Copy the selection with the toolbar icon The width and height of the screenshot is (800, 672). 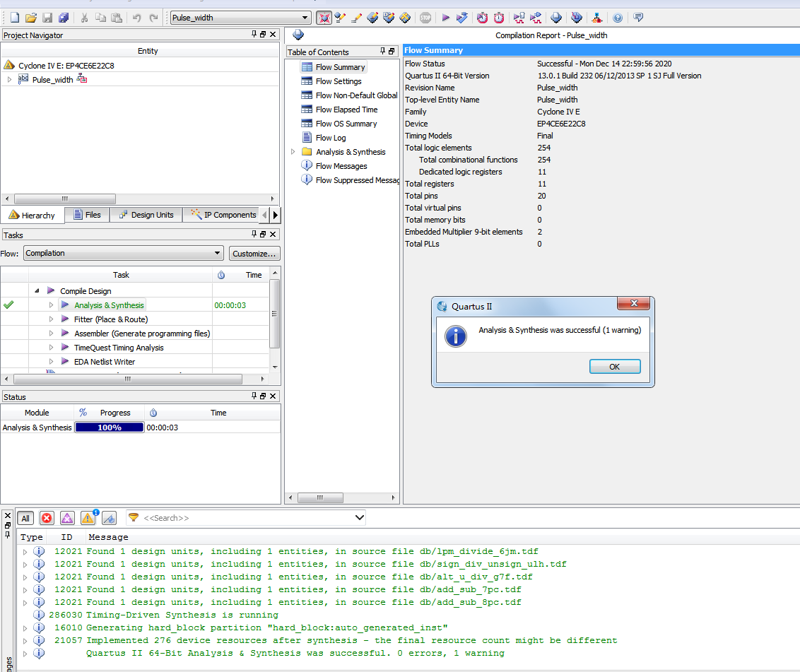click(100, 18)
